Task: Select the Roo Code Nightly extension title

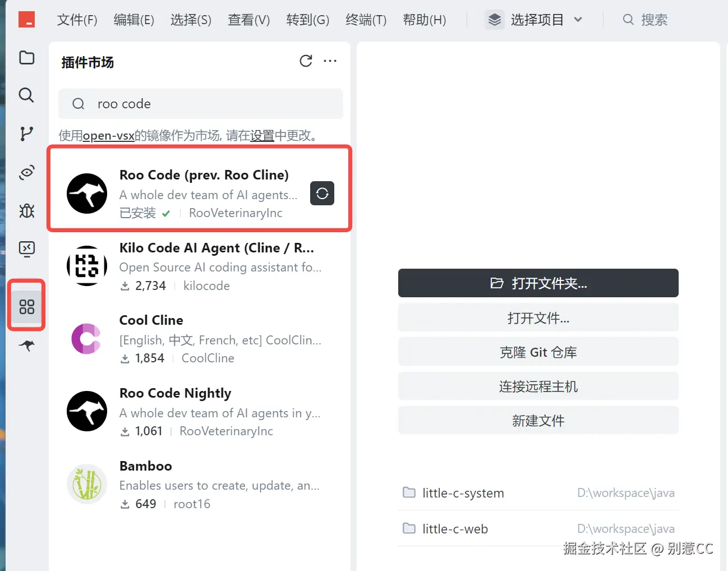Action: tap(176, 393)
